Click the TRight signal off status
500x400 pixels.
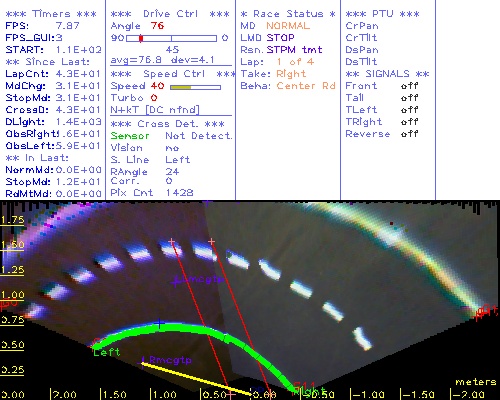tap(409, 122)
